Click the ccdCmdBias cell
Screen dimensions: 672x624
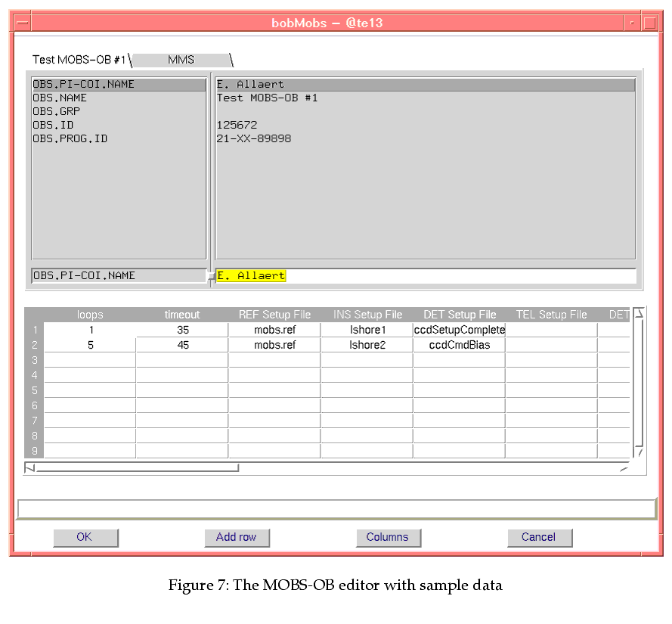pyautogui.click(x=460, y=345)
